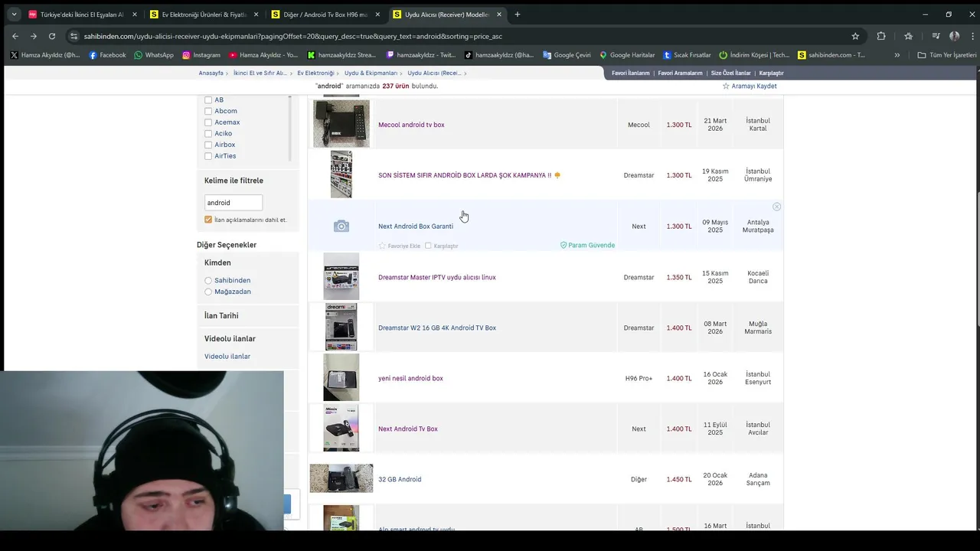
Task: Expand the İlan Tarihi filter section
Action: 221,315
